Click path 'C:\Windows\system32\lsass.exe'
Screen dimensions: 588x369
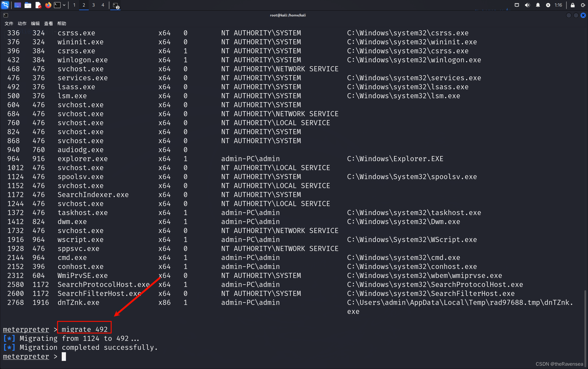coord(408,87)
